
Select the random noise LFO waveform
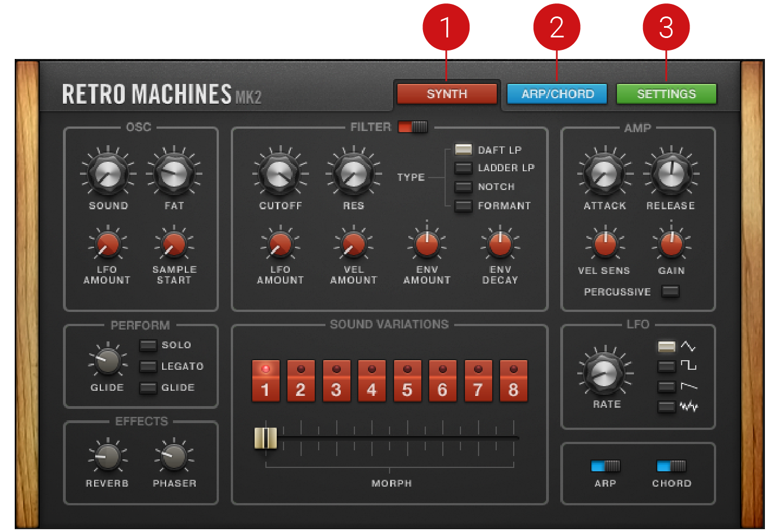666,407
